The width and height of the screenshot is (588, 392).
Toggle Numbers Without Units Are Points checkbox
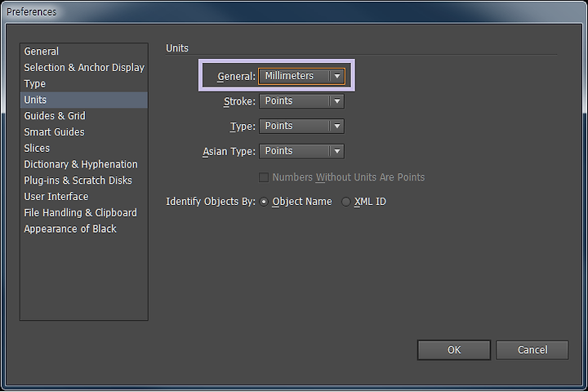coord(264,177)
